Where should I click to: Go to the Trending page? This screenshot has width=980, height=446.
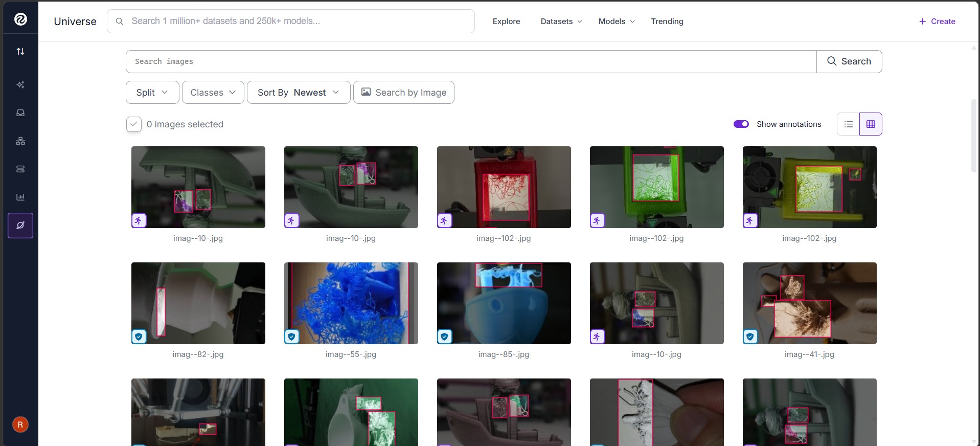[x=667, y=21]
